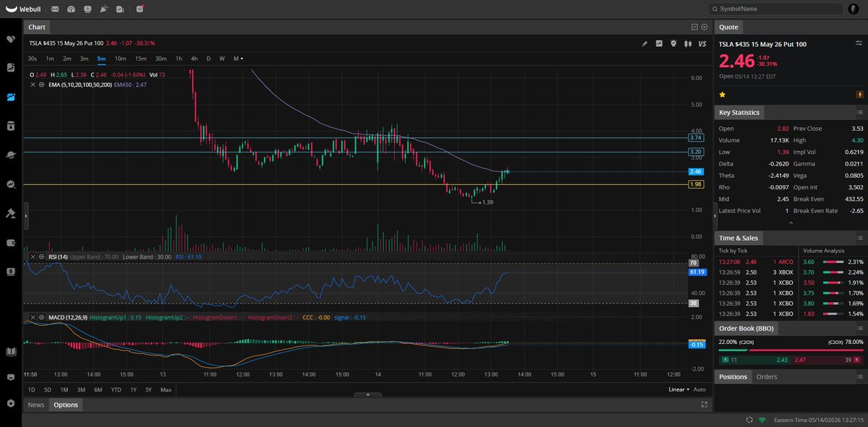The image size is (868, 427).
Task: Open the dollar account icon in sidebar
Action: pyautogui.click(x=11, y=272)
